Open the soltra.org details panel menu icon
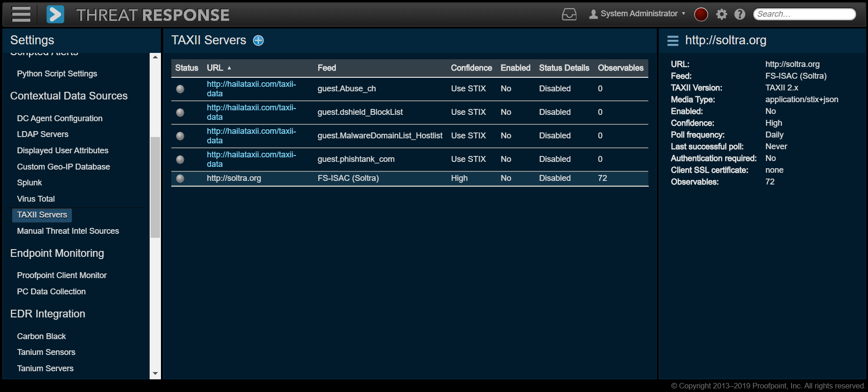This screenshot has width=868, height=392. pyautogui.click(x=673, y=41)
